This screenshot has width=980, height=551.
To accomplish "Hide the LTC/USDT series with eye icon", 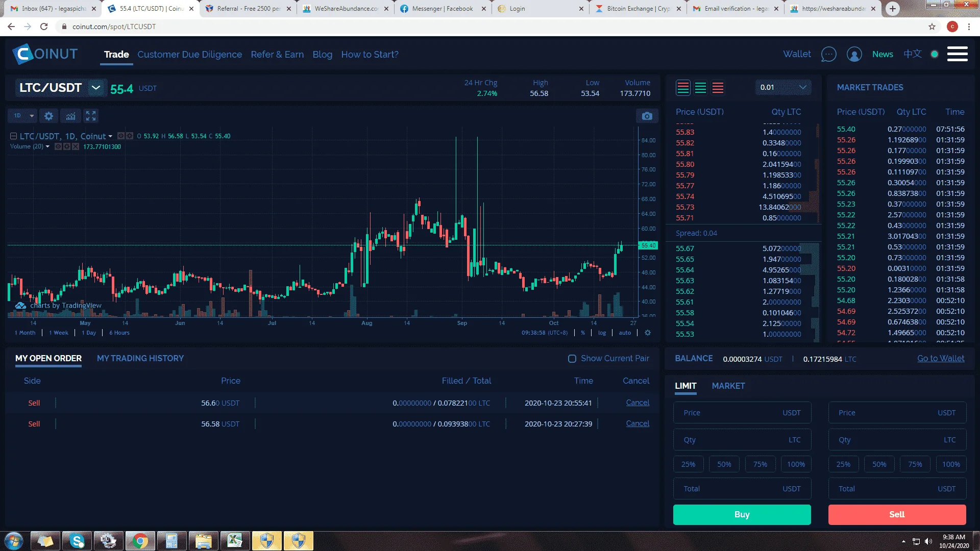I will click(121, 136).
